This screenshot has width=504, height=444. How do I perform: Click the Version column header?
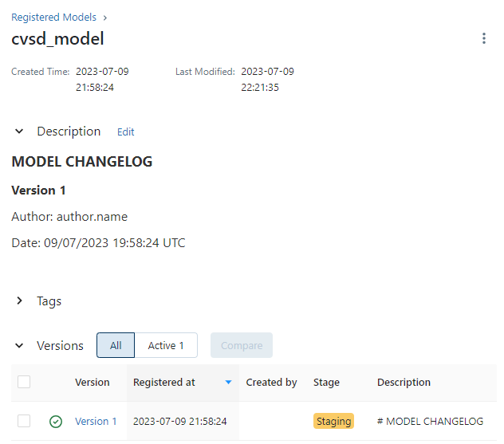[x=93, y=383]
